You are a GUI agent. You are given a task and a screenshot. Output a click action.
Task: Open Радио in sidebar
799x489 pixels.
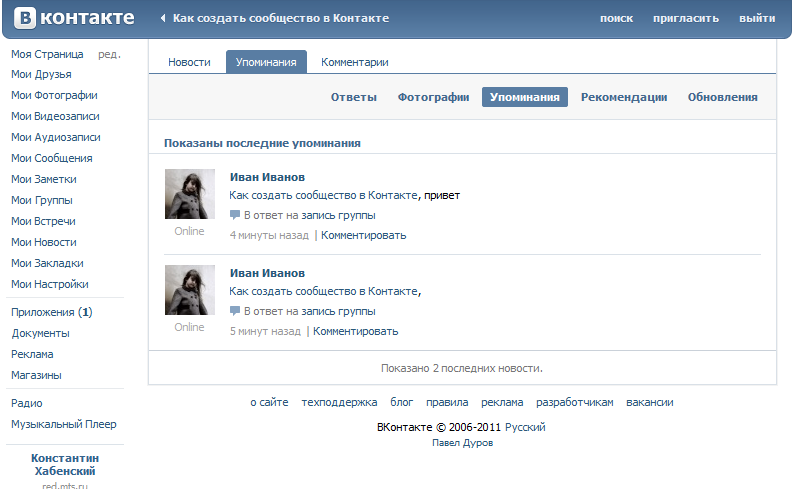tap(26, 403)
